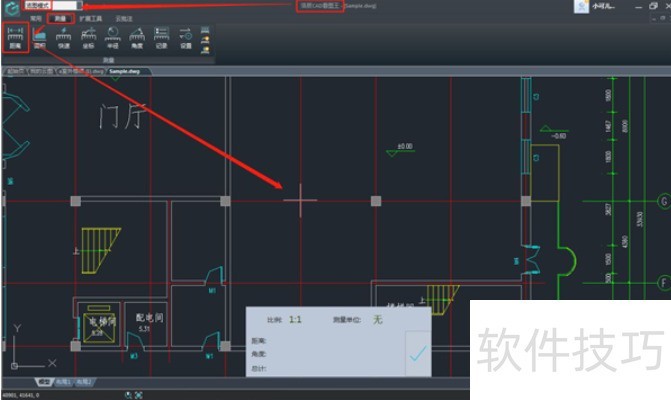Click the 配电间 room label in drawing
The width and height of the screenshot is (671, 400).
click(149, 317)
